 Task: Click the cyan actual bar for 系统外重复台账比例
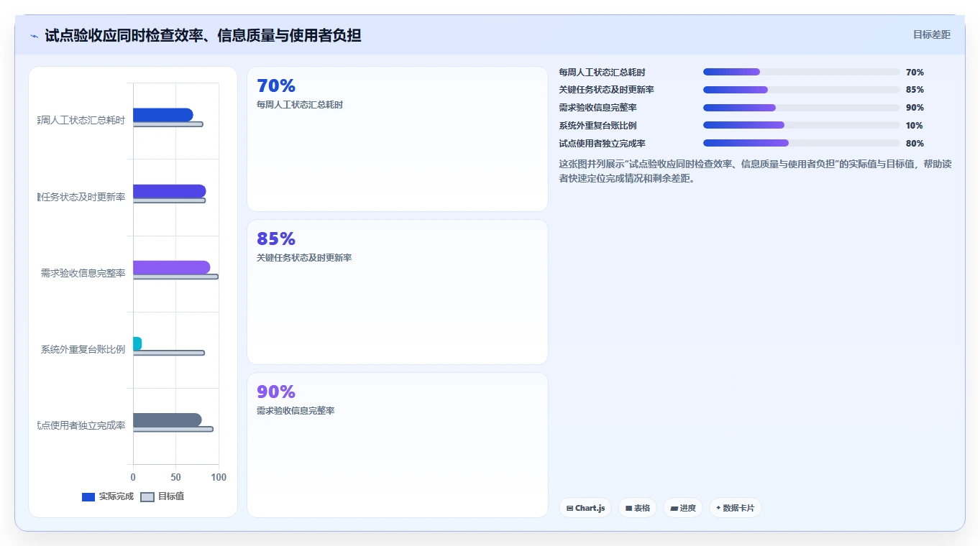tap(137, 343)
